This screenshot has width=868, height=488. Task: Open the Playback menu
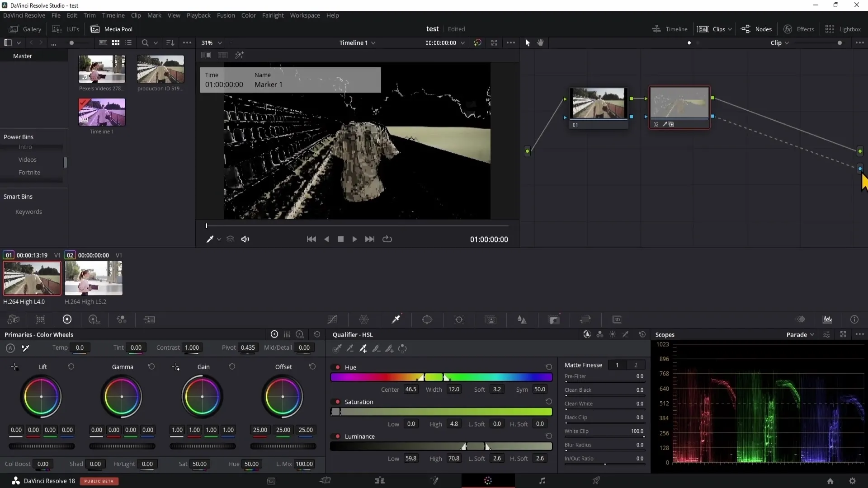coord(198,15)
